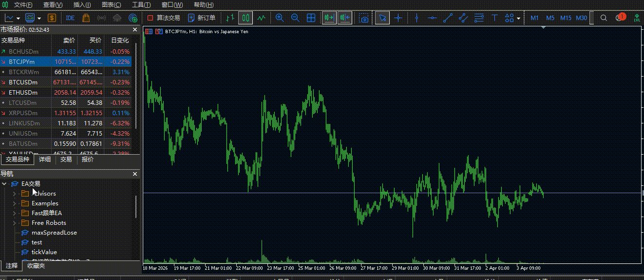Screen dimensions: 644x280
Task: Select the test expert advisor
Action: [37, 242]
